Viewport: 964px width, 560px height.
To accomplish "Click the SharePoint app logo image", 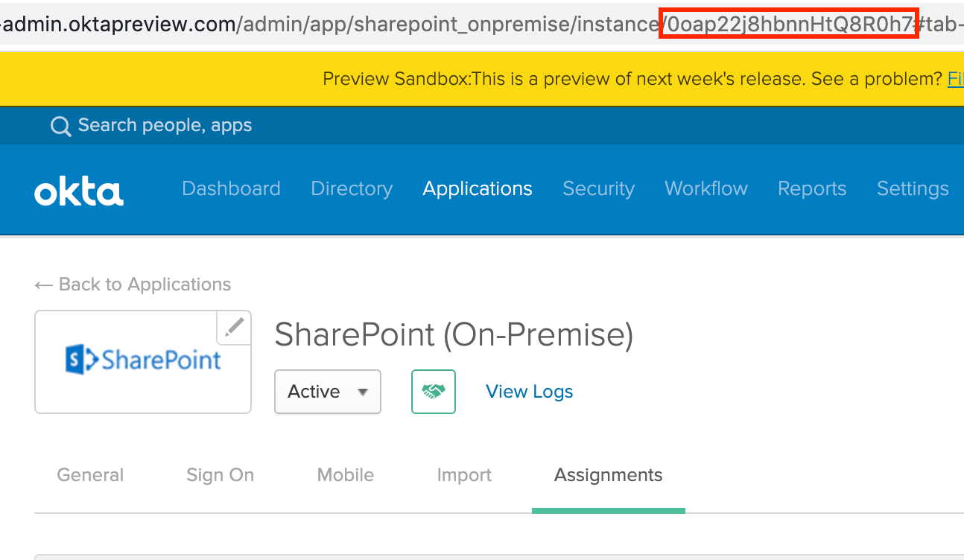I will (143, 361).
